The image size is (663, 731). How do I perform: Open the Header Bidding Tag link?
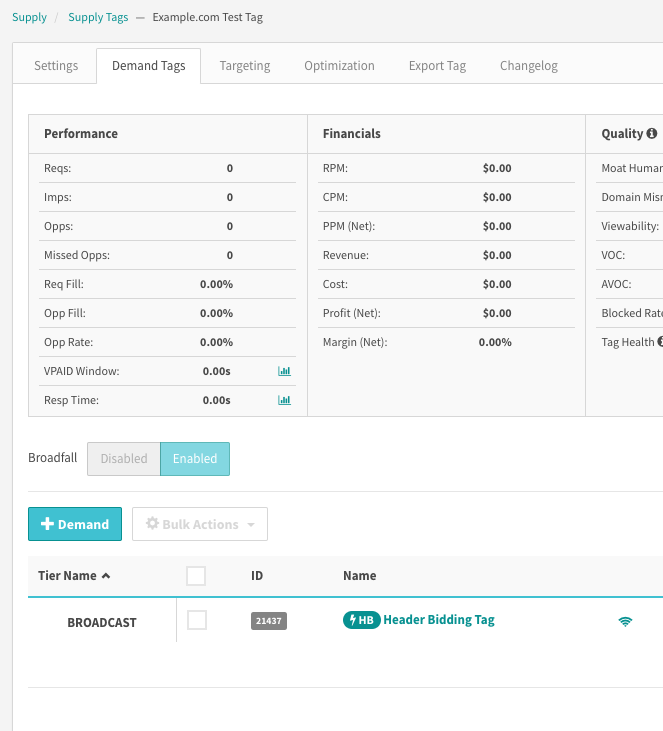tap(439, 620)
